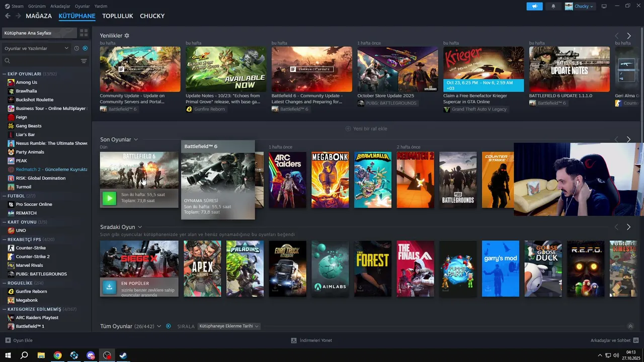The image size is (644, 362).
Task: Open the notifications bell
Action: (x=553, y=6)
